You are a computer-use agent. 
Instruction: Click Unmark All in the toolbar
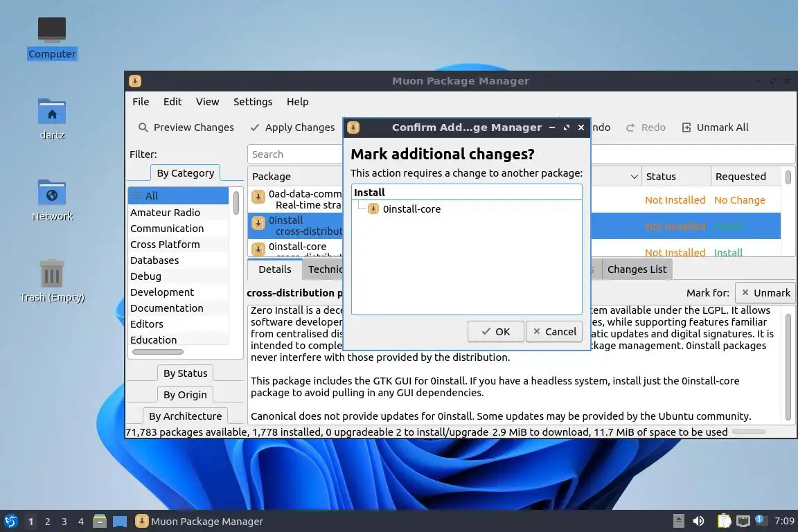click(x=715, y=127)
